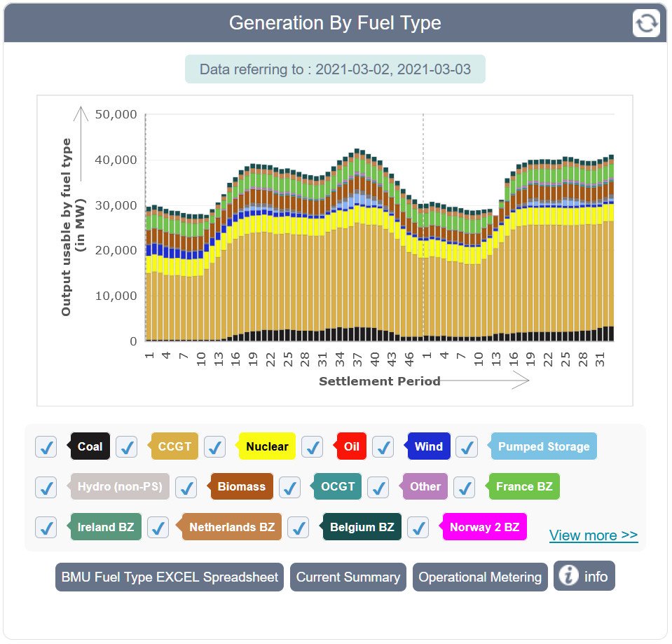Screen dimensions: 672x644
Task: Click the red Oil legend tag
Action: (351, 446)
